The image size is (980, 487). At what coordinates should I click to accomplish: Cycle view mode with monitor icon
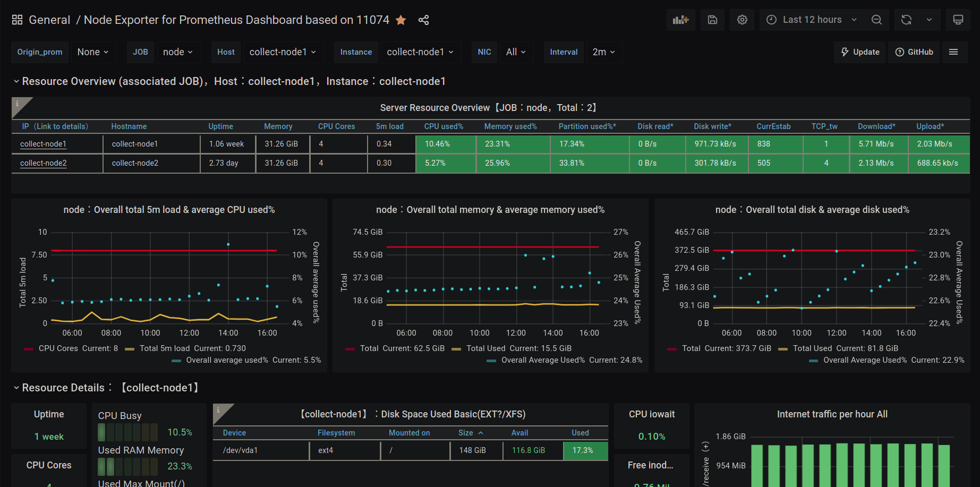tap(958, 20)
